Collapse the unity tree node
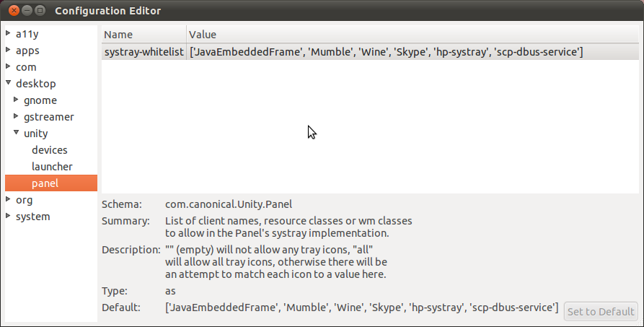This screenshot has height=327, width=644. (x=16, y=134)
